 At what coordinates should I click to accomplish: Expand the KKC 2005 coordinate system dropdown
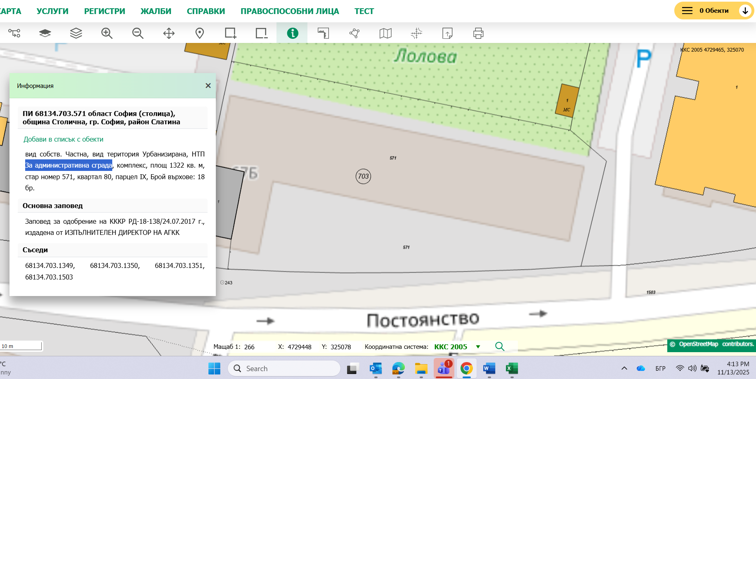click(478, 347)
